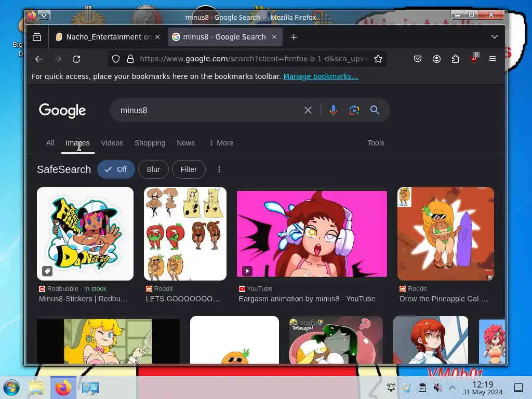Expand hidden system tray icons chevron
This screenshot has width=532, height=399.
click(453, 388)
